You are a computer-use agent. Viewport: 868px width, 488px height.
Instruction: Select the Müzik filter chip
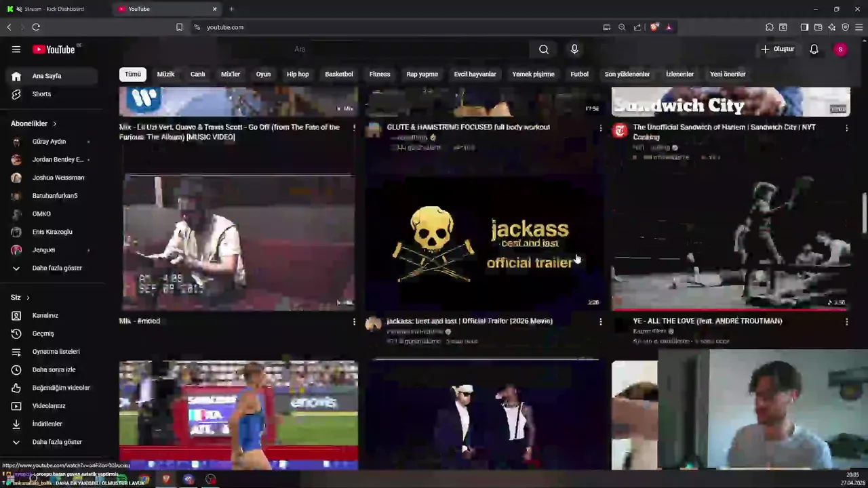[165, 74]
